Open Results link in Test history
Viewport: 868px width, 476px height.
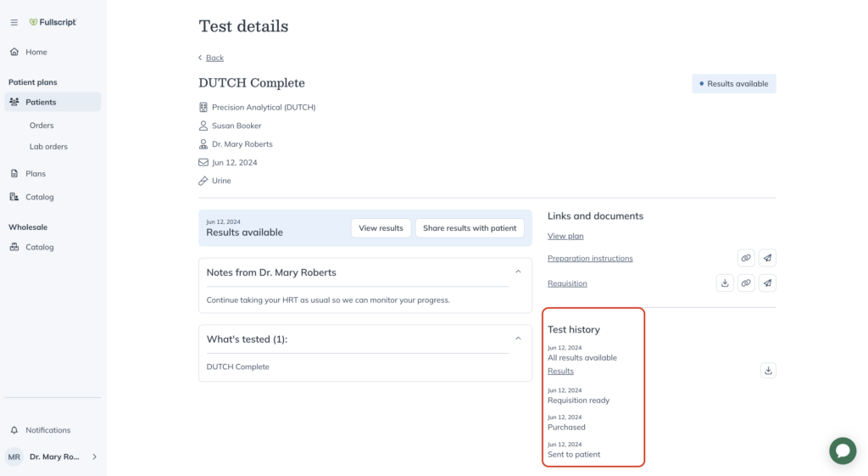coord(560,371)
